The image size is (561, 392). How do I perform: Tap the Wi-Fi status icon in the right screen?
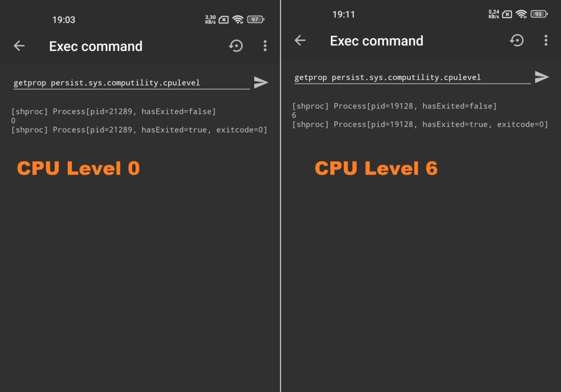pos(522,14)
